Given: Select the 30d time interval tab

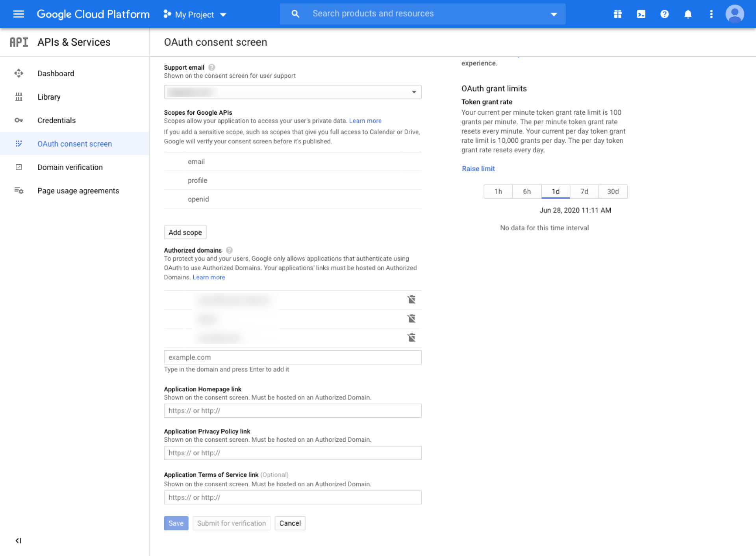Looking at the screenshot, I should [x=613, y=192].
